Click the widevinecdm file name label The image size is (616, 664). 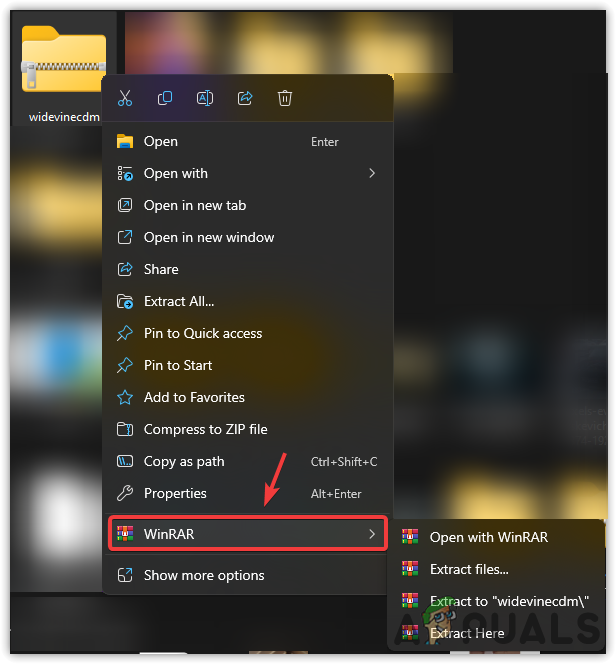[x=64, y=117]
